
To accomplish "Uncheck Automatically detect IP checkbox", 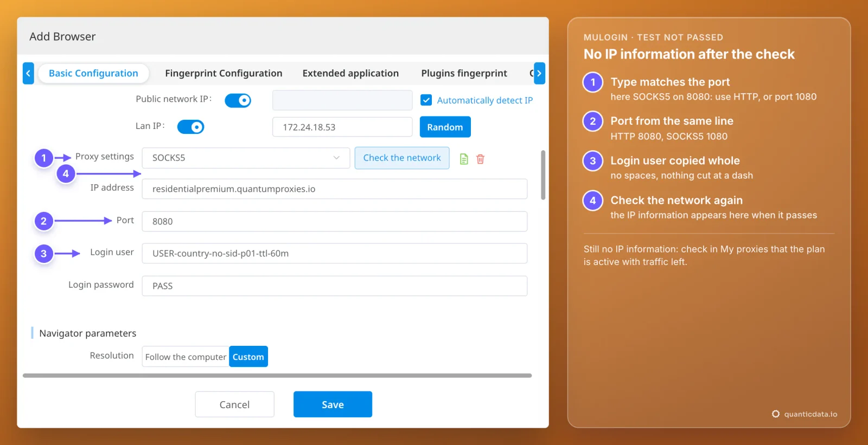I will 426,100.
